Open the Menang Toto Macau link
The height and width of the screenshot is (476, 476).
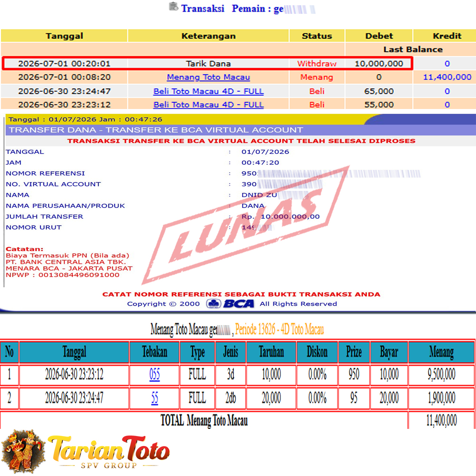coord(208,77)
